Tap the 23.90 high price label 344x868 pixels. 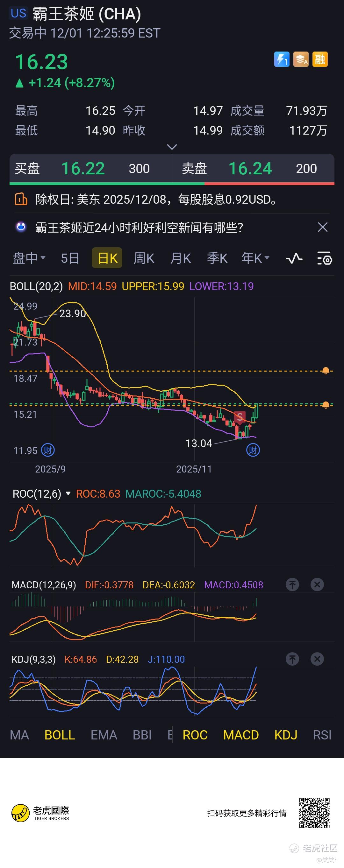(x=73, y=314)
